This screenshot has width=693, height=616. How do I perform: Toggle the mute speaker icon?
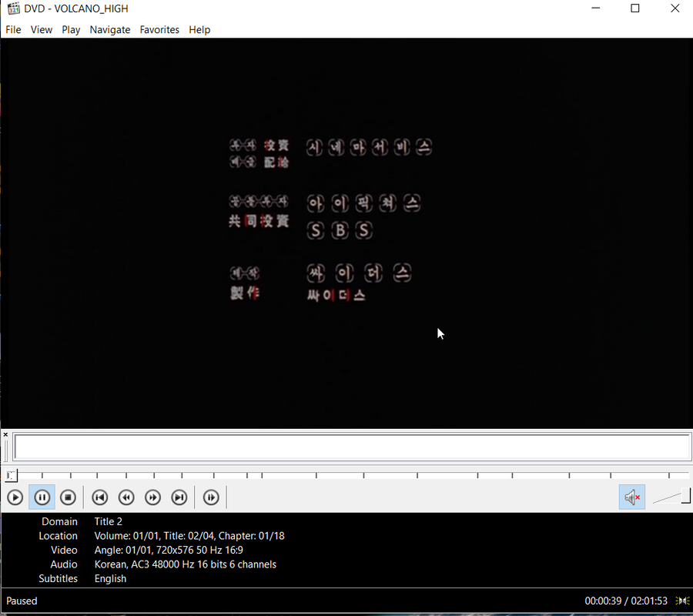[632, 497]
